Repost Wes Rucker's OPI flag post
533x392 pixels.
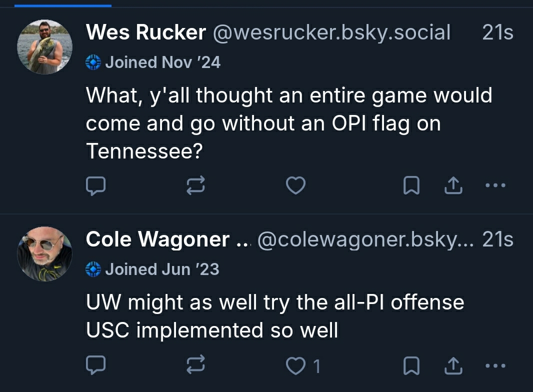(x=195, y=186)
